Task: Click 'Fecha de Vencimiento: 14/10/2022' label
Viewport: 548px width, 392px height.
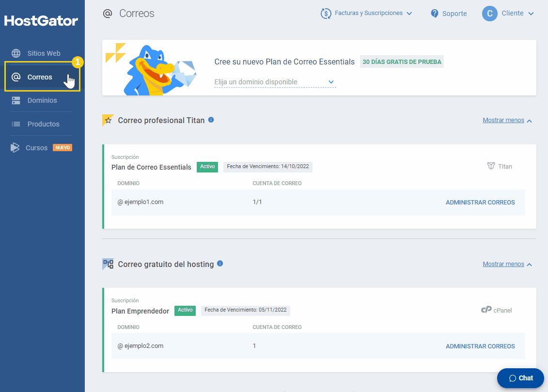Action: tap(268, 167)
